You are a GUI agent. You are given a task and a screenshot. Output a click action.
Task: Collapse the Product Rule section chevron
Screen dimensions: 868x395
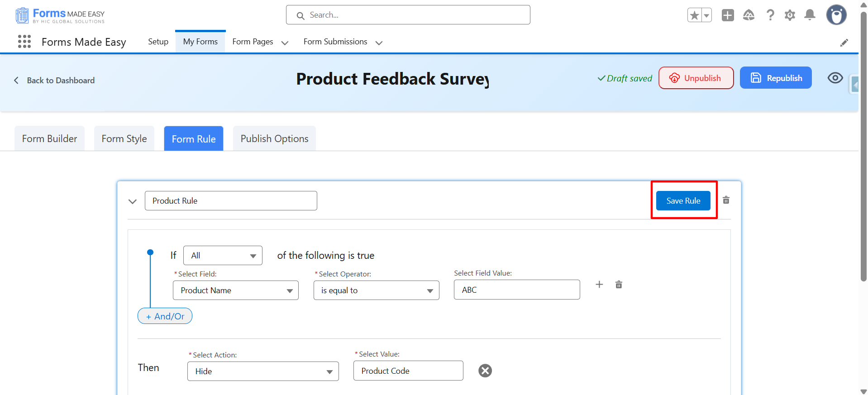(133, 201)
